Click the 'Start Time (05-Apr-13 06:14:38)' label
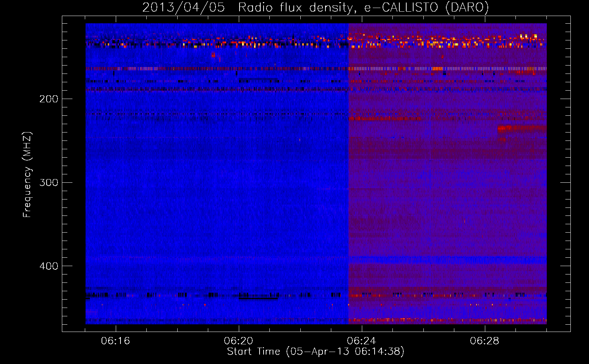Viewport: 589px width, 364px height. [316, 352]
